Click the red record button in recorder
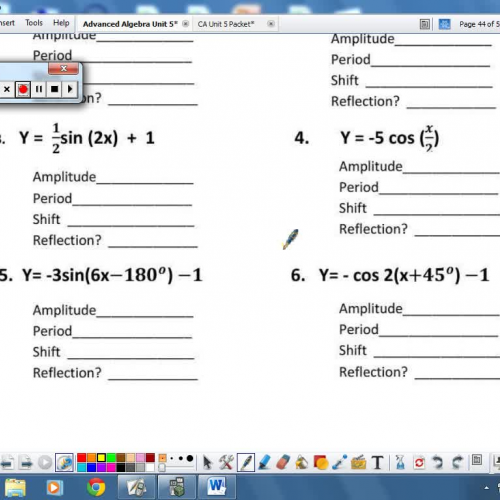Viewport: 500px width, 500px height. click(23, 89)
